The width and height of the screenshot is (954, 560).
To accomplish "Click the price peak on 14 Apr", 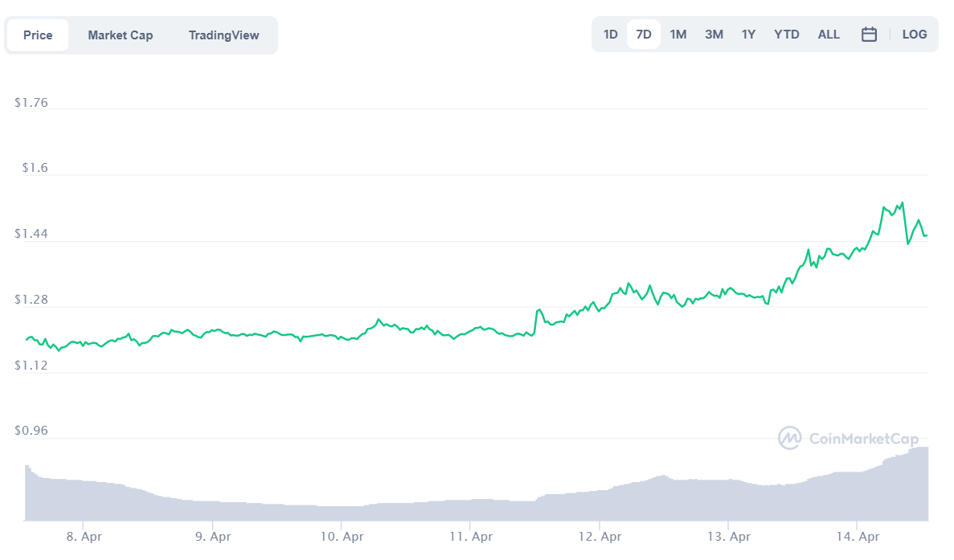I will [903, 203].
